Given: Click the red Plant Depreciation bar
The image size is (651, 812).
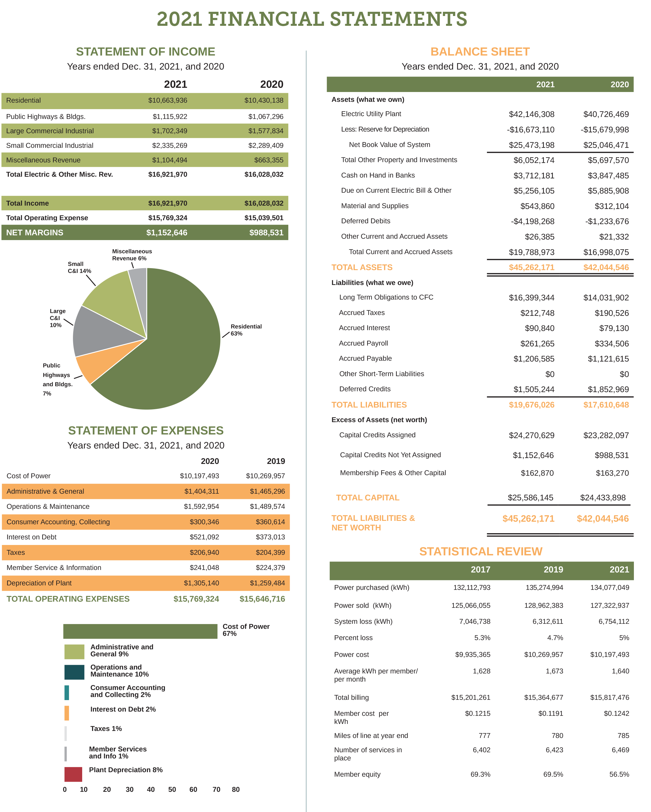Looking at the screenshot, I should (x=73, y=774).
